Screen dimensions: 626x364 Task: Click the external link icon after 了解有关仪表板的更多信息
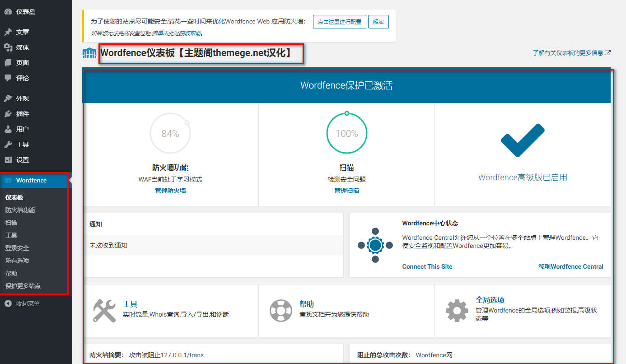(x=608, y=52)
